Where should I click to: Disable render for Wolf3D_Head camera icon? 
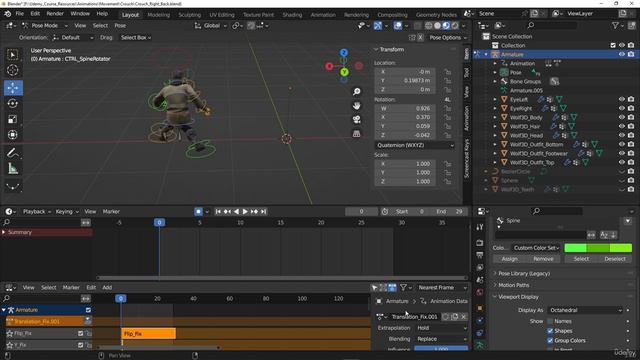pos(631,135)
